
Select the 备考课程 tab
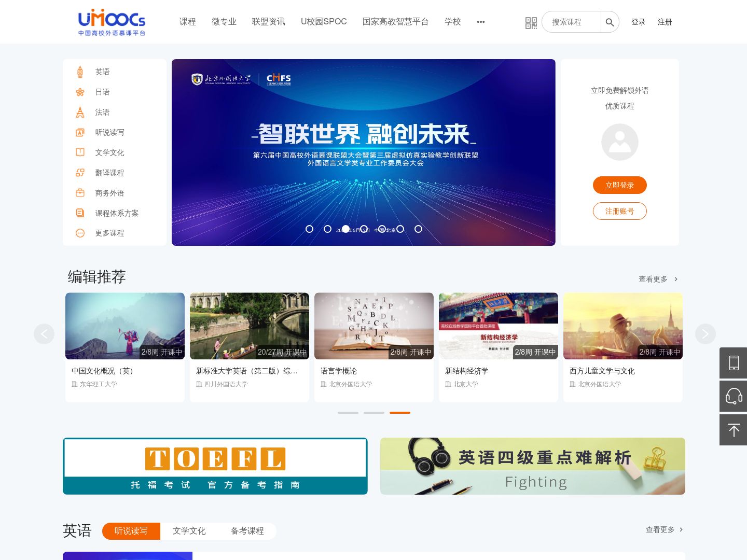(x=247, y=531)
